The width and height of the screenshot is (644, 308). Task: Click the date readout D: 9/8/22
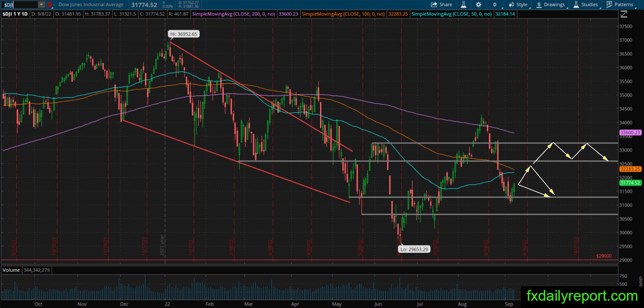tap(42, 14)
